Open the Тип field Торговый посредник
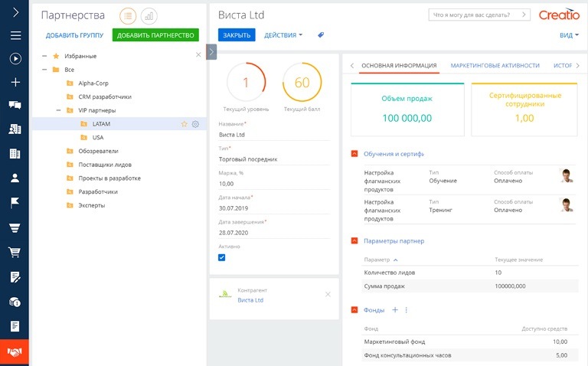588x366 pixels. (x=274, y=159)
